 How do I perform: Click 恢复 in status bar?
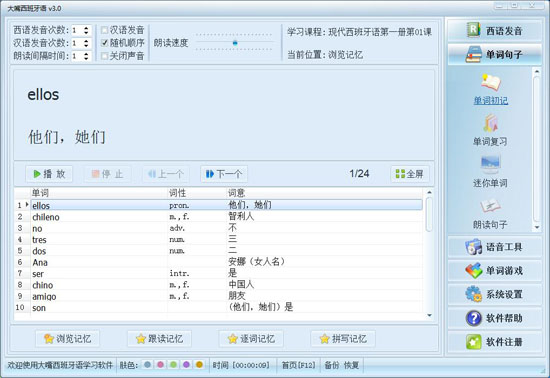[x=351, y=365]
